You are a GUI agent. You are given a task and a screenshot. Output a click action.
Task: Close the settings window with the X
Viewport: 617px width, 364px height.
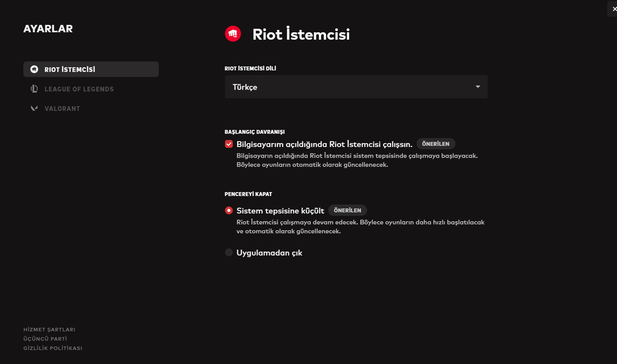coord(614,9)
